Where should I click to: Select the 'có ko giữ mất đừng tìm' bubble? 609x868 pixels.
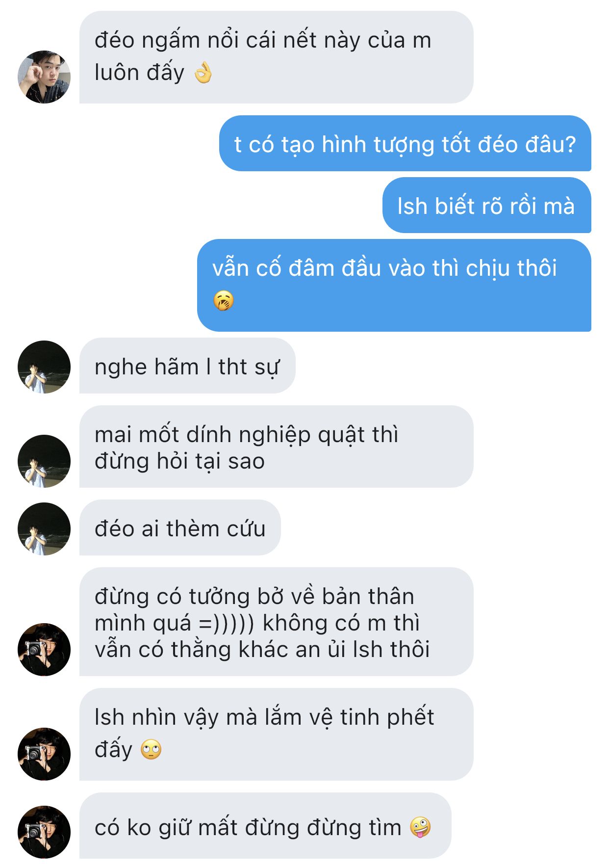265,826
